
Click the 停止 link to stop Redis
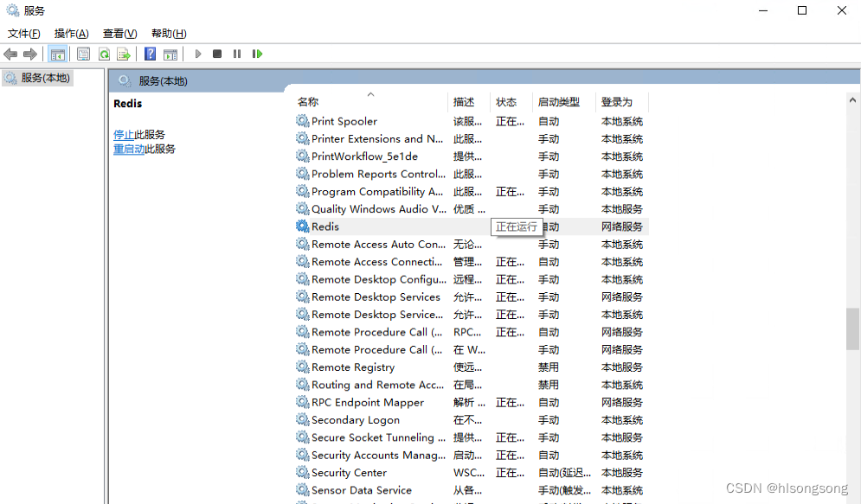[124, 134]
